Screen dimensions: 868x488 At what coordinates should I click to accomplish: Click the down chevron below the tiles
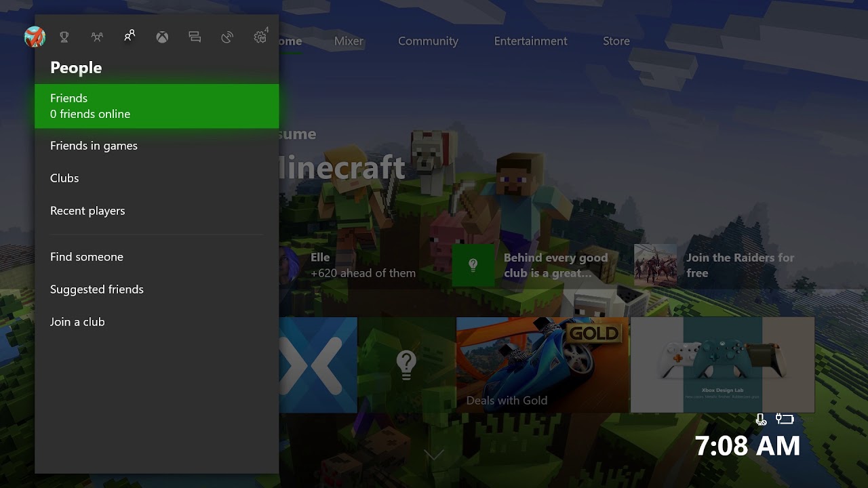pos(434,454)
